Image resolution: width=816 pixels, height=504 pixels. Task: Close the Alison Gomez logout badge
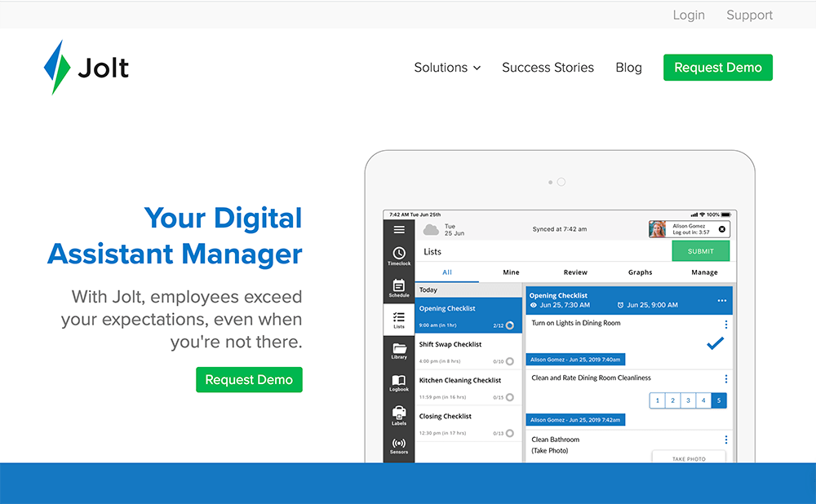click(722, 229)
